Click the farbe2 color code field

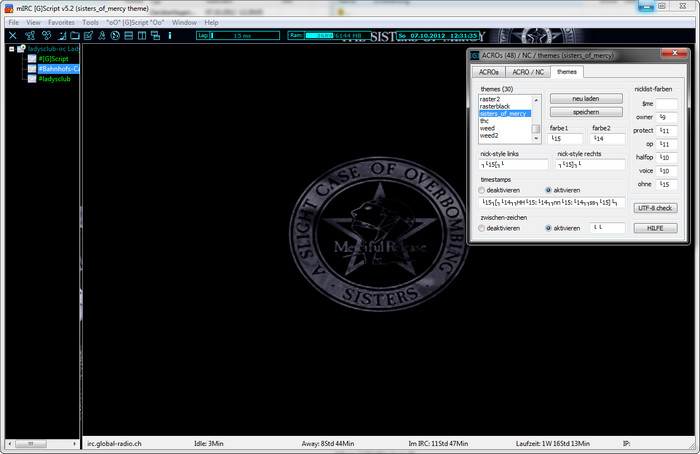point(608,139)
